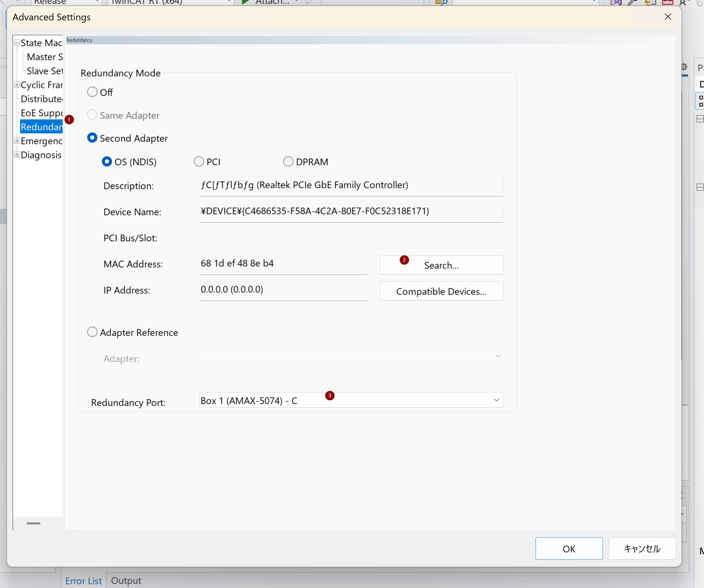This screenshot has height=588, width=704.
Task: Open the Adapter combo box
Action: tap(497, 356)
